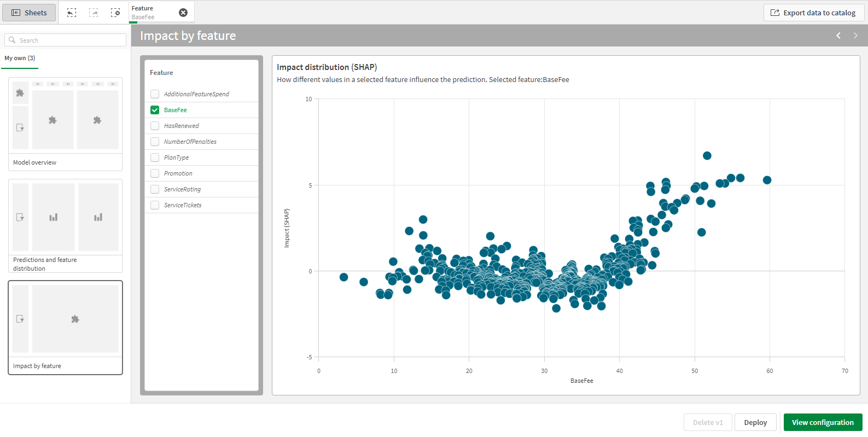Click the step forward selection icon
The width and height of the screenshot is (868, 437).
[94, 13]
